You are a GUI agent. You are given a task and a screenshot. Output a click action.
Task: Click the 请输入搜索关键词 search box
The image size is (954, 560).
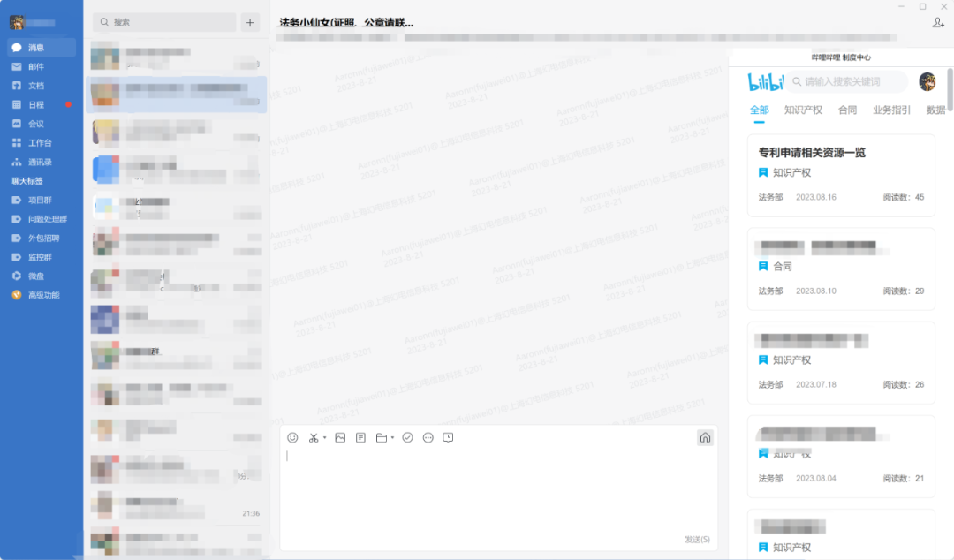pyautogui.click(x=847, y=81)
